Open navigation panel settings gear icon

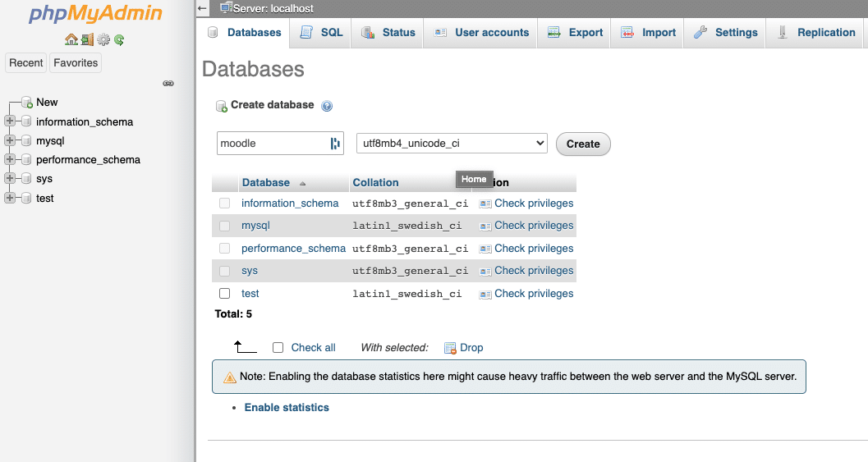point(103,39)
